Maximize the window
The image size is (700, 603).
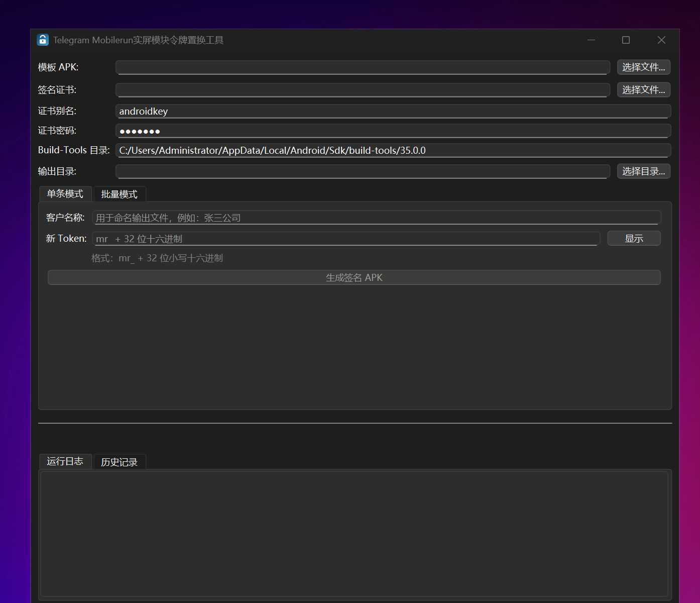[626, 40]
